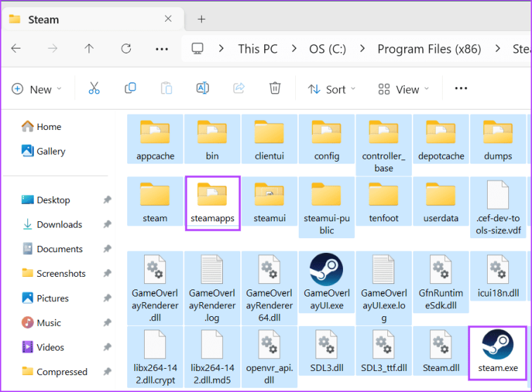This screenshot has width=532, height=392.
Task: Select the config folder
Action: pyautogui.click(x=326, y=139)
